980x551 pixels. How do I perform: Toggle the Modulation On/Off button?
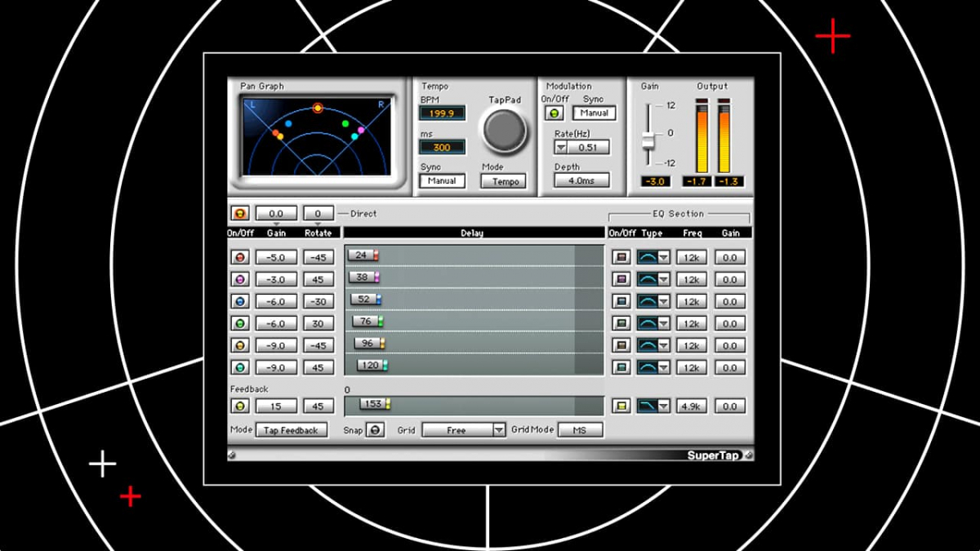(554, 113)
